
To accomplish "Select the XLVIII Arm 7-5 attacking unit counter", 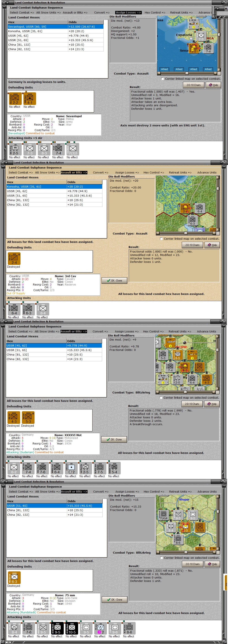I will click(100, 468).
